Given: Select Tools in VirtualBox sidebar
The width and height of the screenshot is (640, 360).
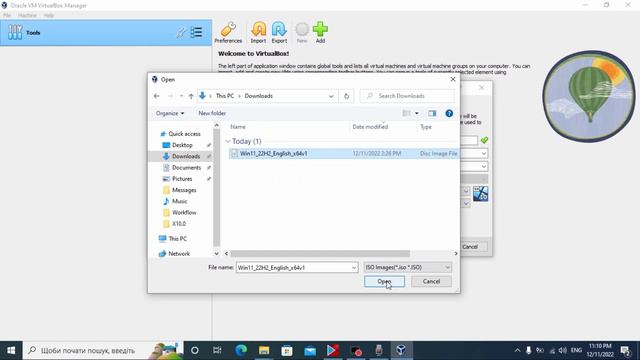Looking at the screenshot, I should click(x=106, y=32).
